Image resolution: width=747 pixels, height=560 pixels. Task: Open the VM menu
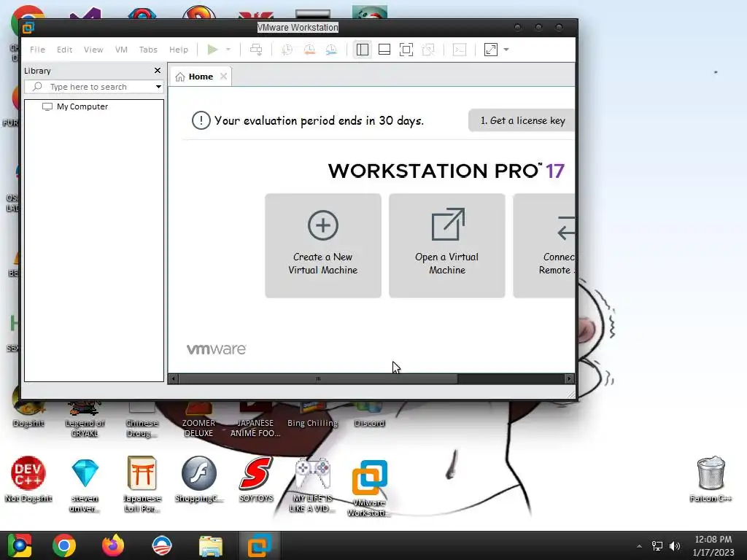(x=121, y=50)
